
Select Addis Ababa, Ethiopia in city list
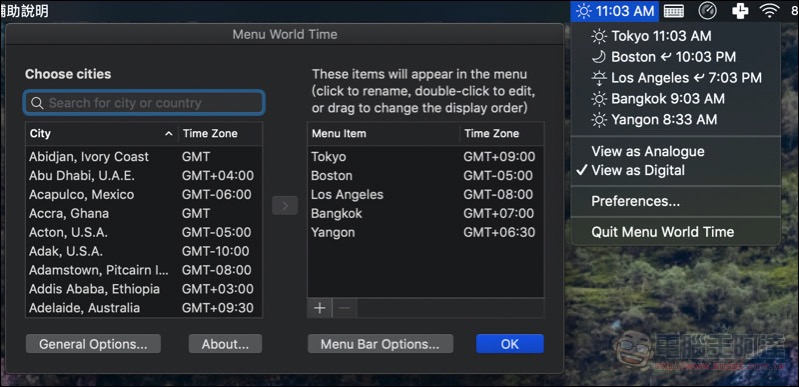click(x=144, y=289)
